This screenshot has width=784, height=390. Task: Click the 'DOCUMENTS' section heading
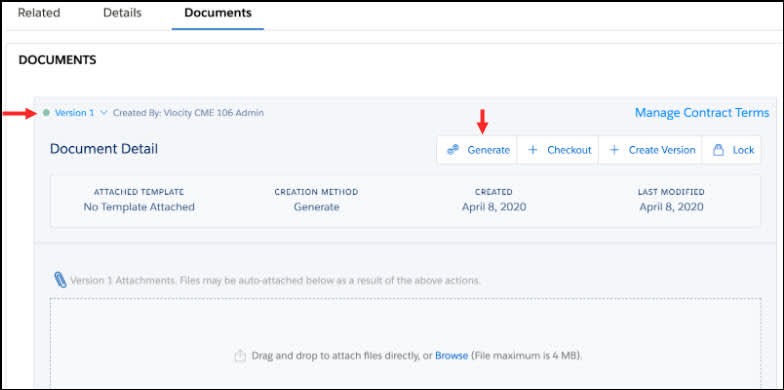pos(58,60)
